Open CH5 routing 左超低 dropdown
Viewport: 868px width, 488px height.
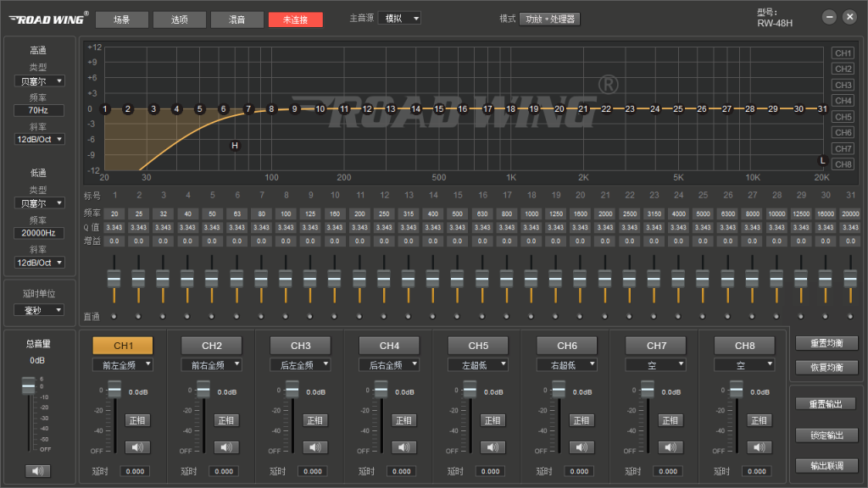(x=478, y=364)
